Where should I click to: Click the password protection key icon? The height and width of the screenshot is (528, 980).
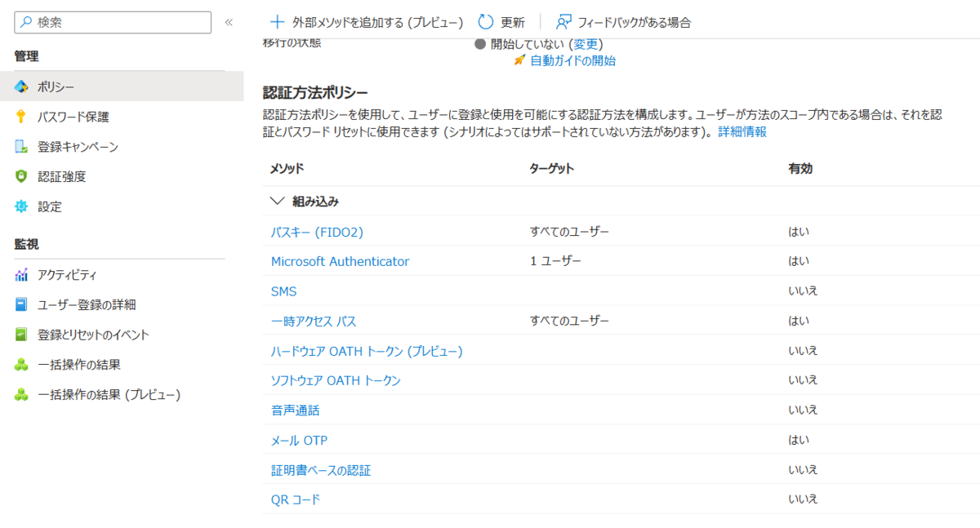(x=21, y=117)
